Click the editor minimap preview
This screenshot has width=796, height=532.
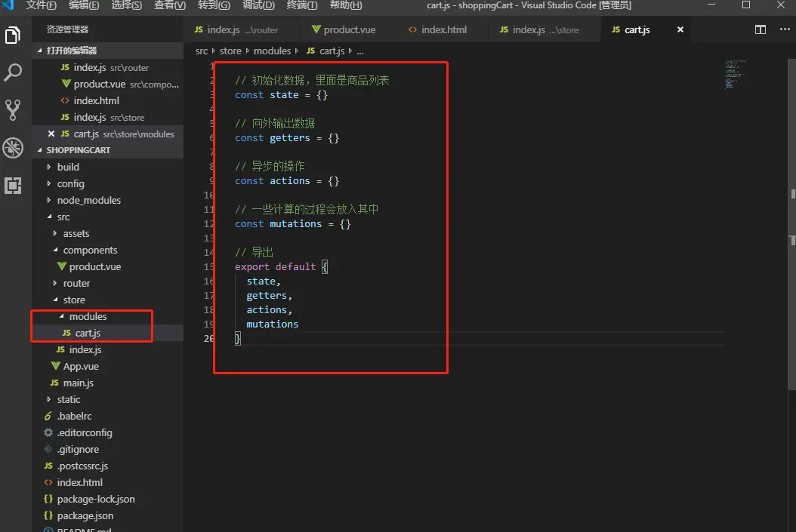(736, 74)
